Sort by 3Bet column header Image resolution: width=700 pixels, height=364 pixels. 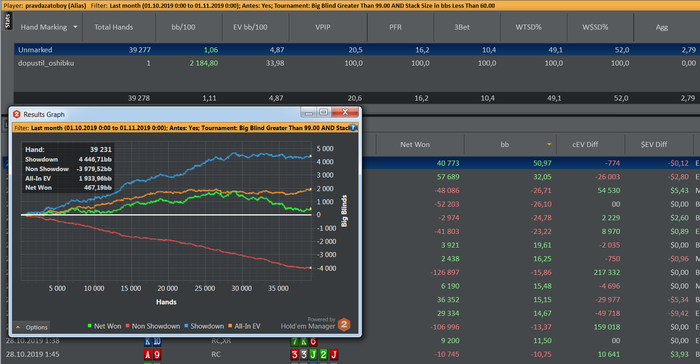click(462, 27)
